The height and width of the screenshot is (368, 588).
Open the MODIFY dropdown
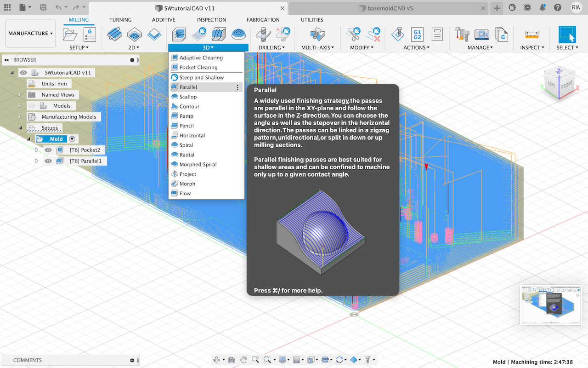pos(362,48)
